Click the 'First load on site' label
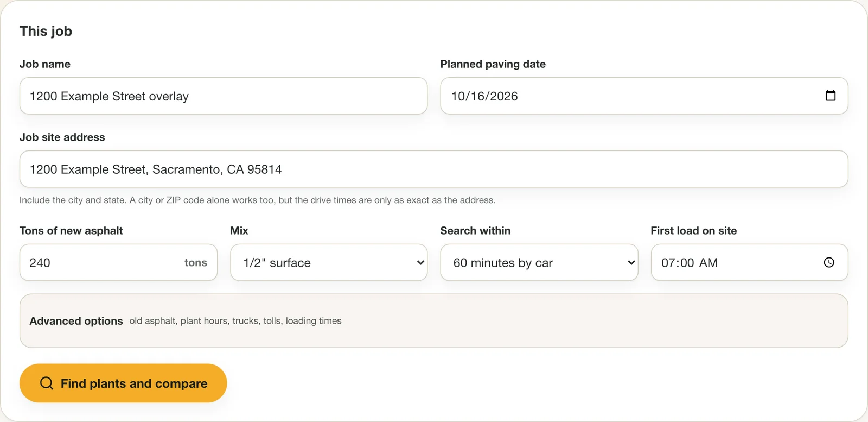This screenshot has height=422, width=868. (x=694, y=231)
